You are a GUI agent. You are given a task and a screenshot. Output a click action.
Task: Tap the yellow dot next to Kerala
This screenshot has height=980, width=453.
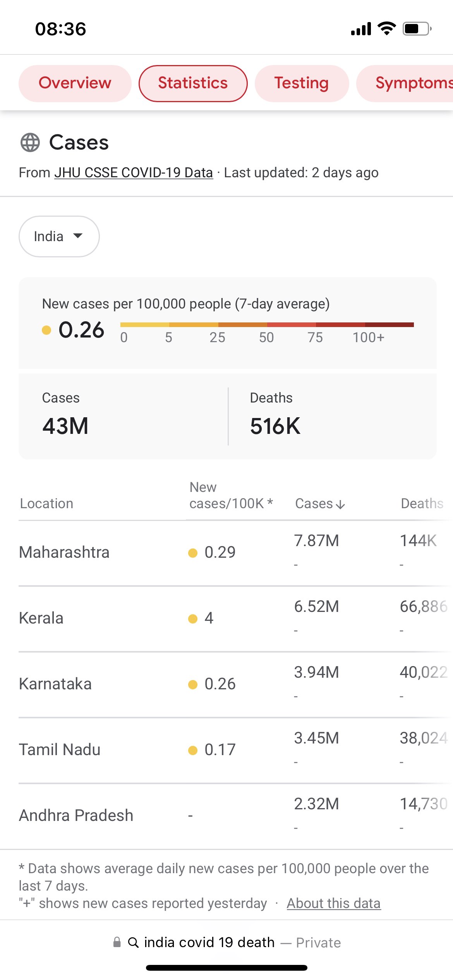tap(193, 618)
